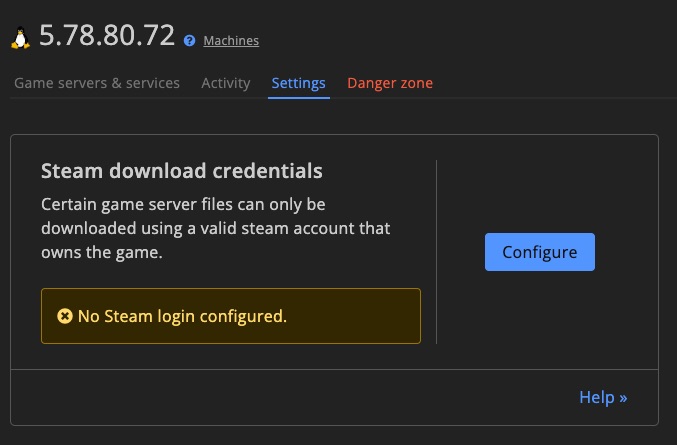
Task: Open the Machines breadcrumb link
Action: (x=231, y=41)
